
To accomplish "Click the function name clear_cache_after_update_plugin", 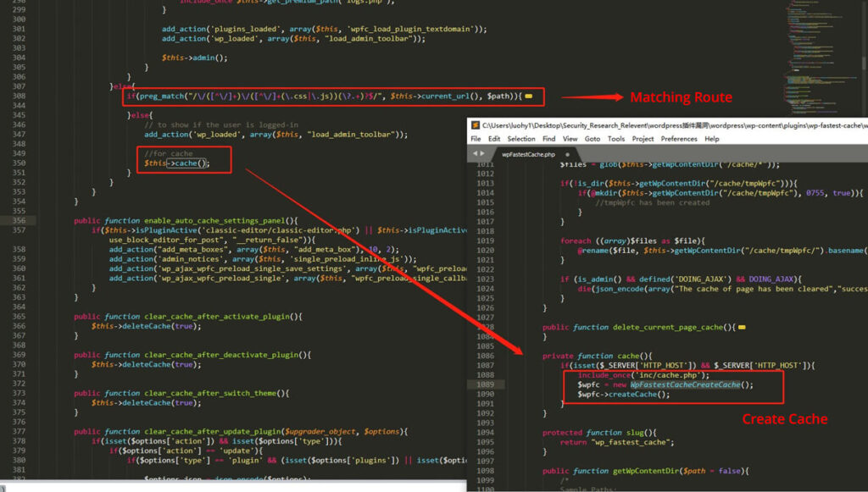I will (x=212, y=432).
